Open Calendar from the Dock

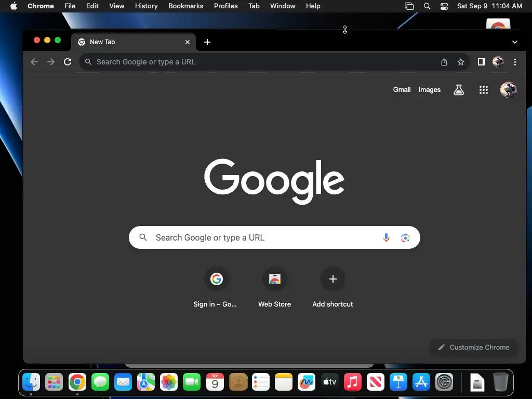click(x=215, y=382)
